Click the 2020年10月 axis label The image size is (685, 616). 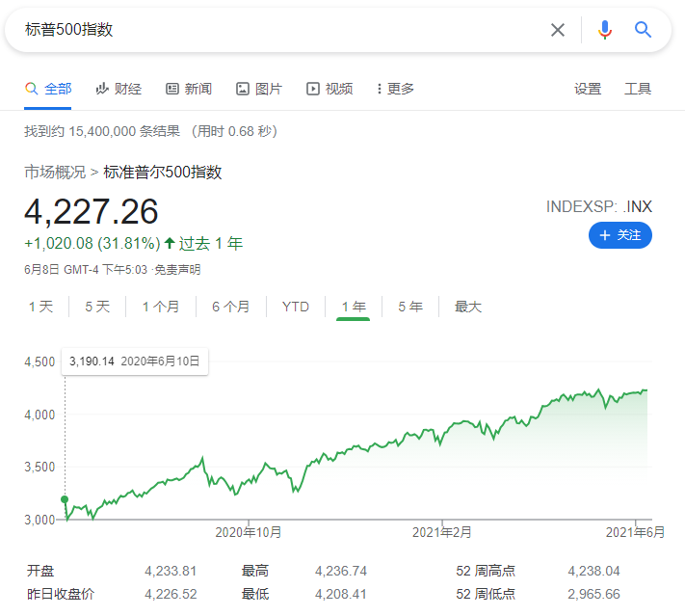249,532
